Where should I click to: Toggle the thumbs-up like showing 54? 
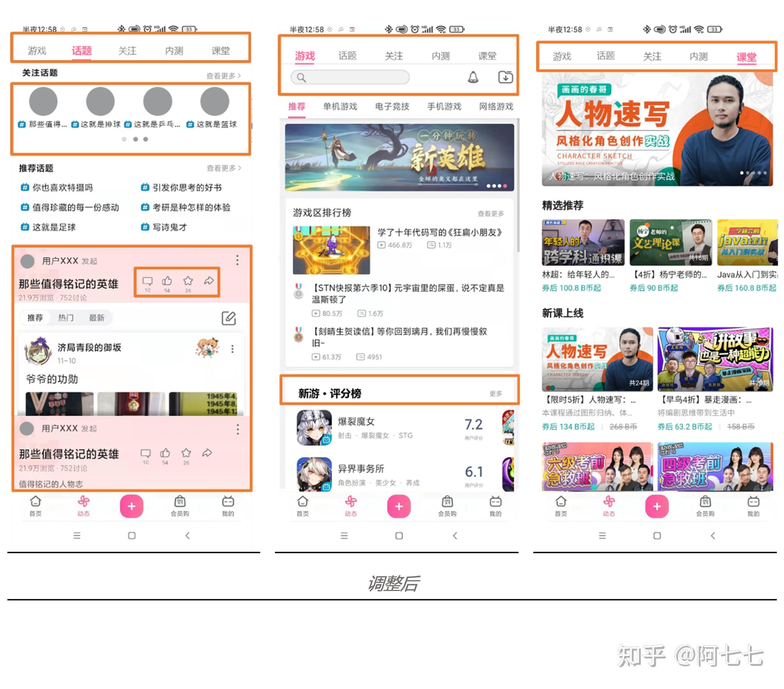[168, 281]
